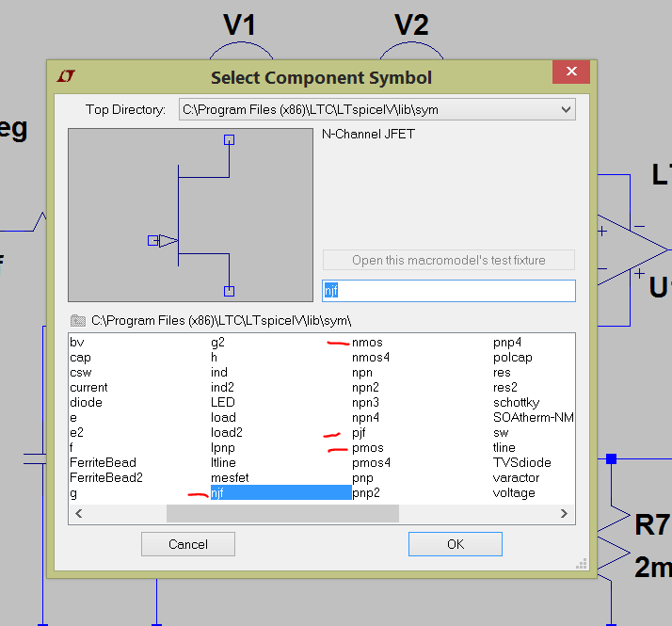
Task: Click the horizontal scrollbar thumb in component list
Action: (282, 513)
